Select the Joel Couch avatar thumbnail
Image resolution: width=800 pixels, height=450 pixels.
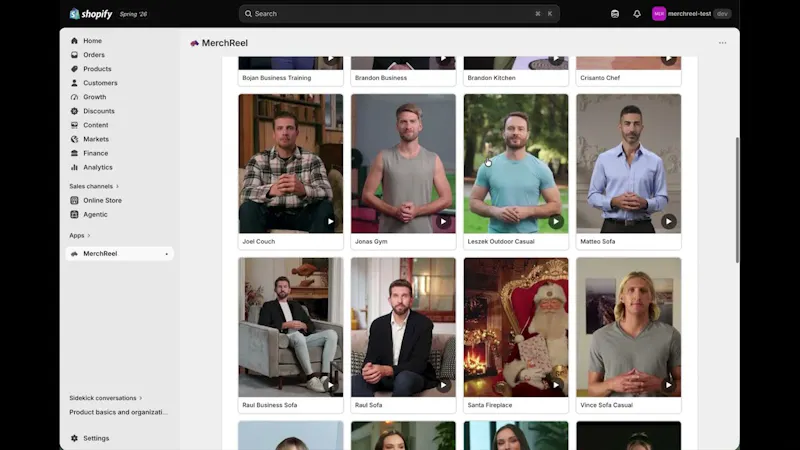coord(291,163)
